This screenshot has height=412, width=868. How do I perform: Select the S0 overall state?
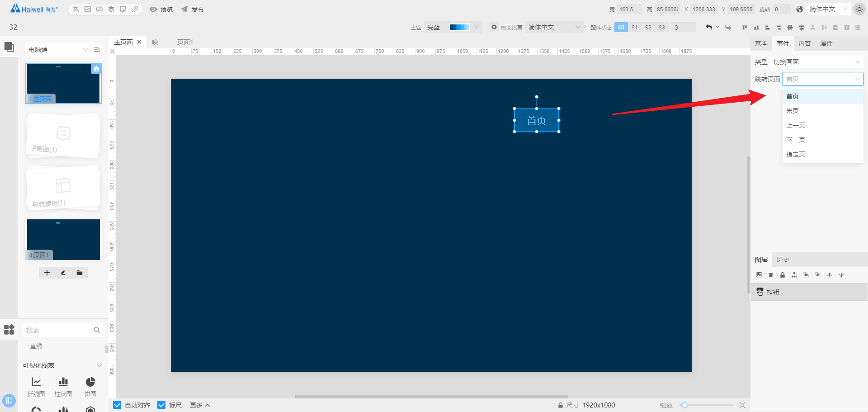(621, 28)
